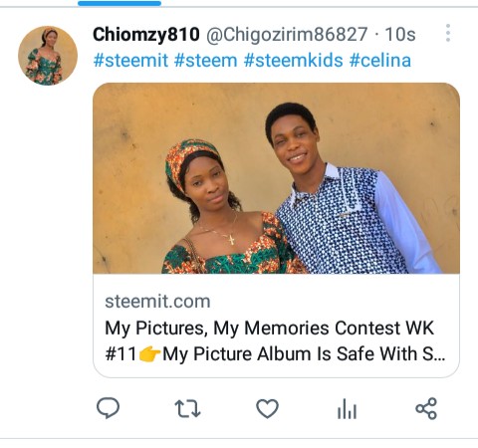Open the reply comment icon

[x=108, y=408]
